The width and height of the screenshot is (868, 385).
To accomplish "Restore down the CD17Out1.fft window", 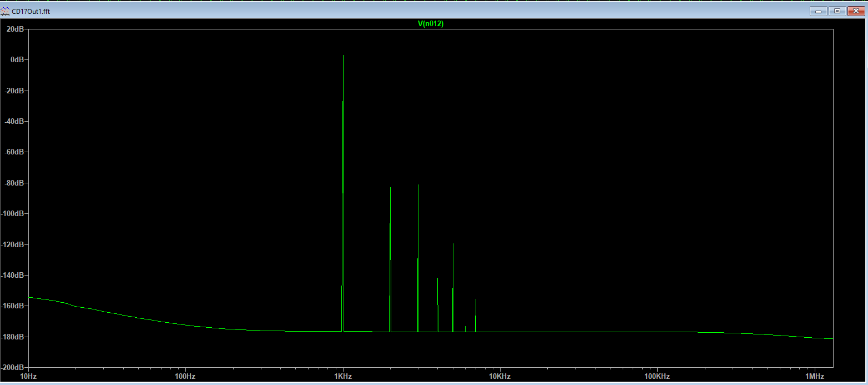I will 837,11.
